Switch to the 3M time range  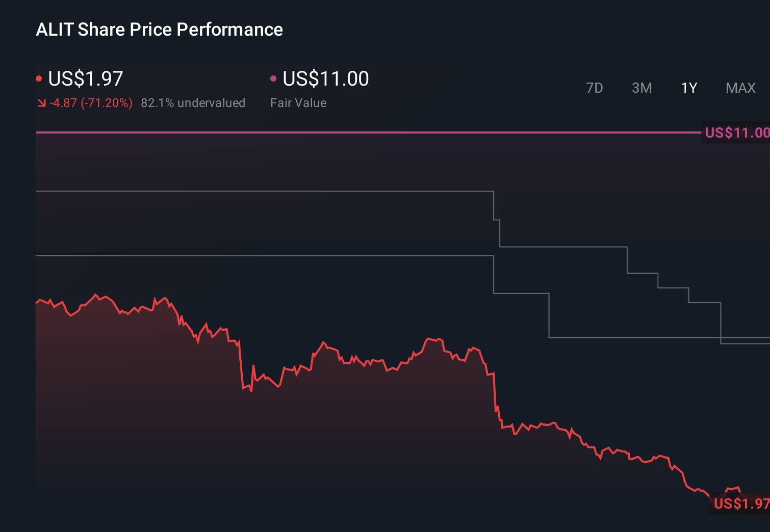pos(642,88)
